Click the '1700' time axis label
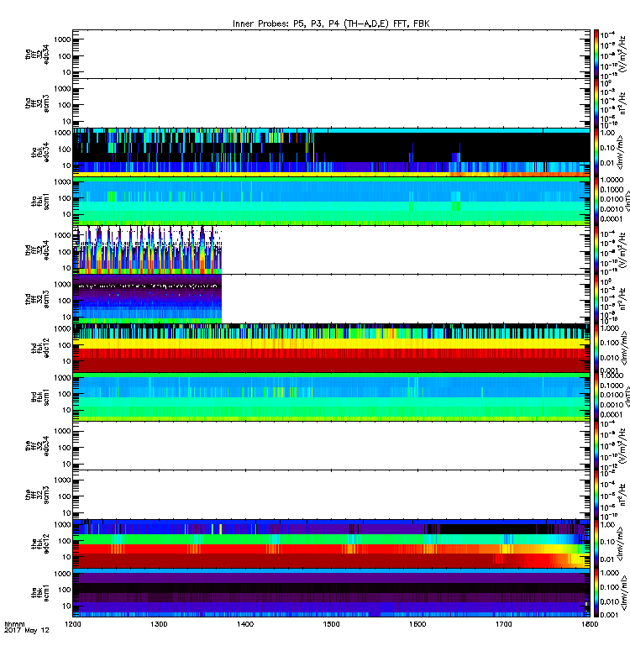Viewport: 630px width, 672px height. pyautogui.click(x=503, y=624)
